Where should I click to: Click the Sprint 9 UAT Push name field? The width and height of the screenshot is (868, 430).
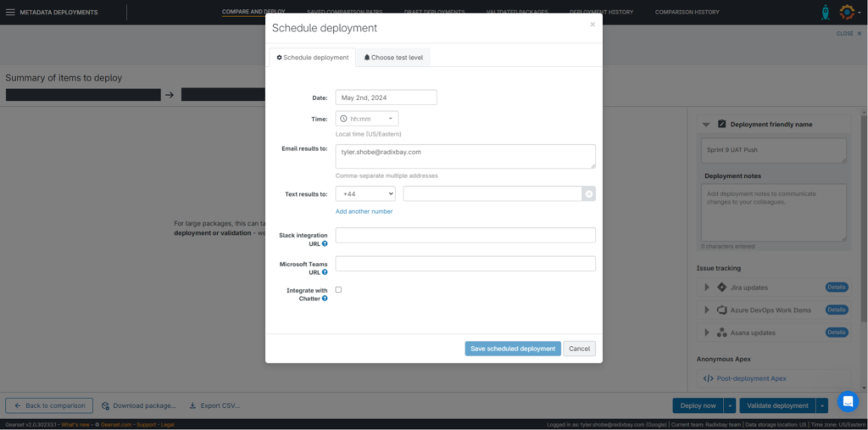(x=773, y=151)
